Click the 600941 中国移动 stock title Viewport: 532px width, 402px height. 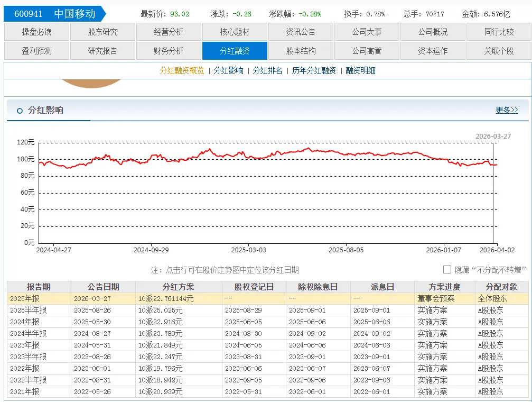54,14
